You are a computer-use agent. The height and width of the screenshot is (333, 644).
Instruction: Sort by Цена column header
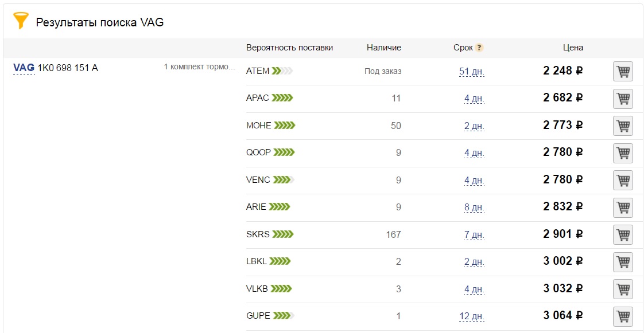point(572,48)
